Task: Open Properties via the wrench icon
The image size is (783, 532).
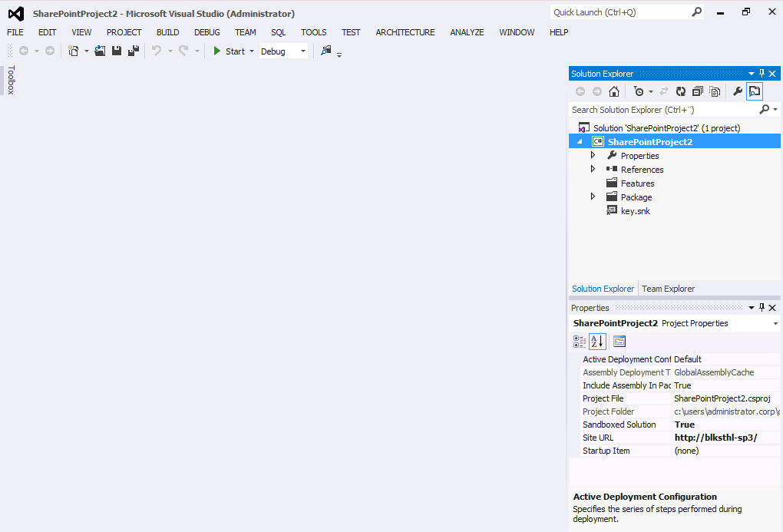Action: tap(737, 91)
